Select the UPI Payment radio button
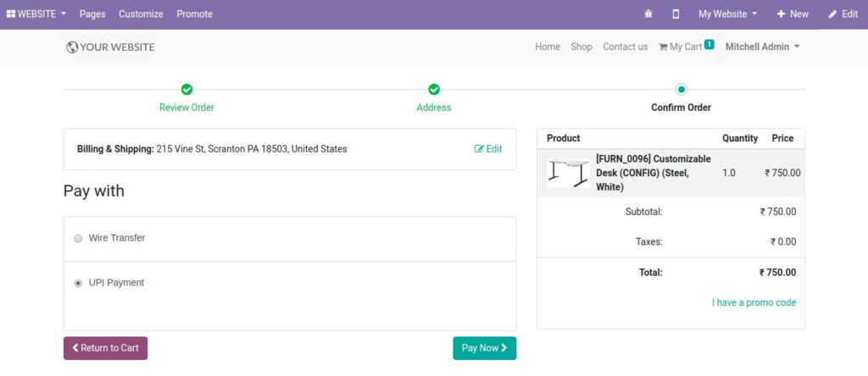The image size is (868, 376). click(79, 283)
